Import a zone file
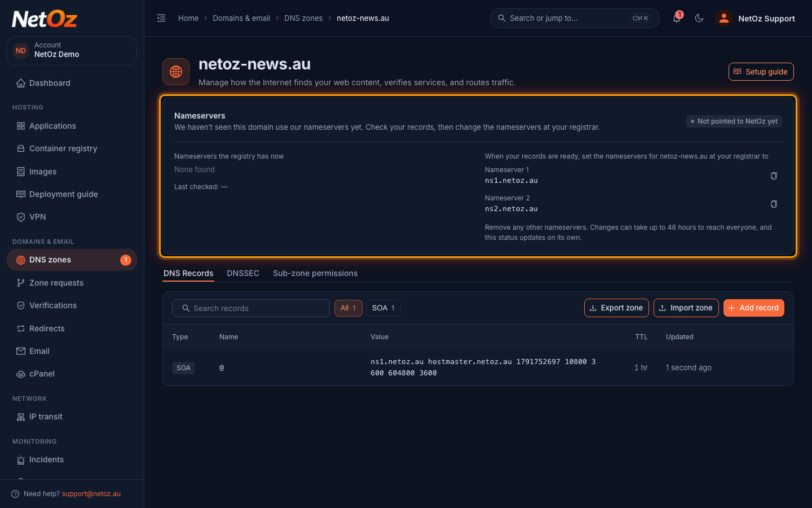 686,308
